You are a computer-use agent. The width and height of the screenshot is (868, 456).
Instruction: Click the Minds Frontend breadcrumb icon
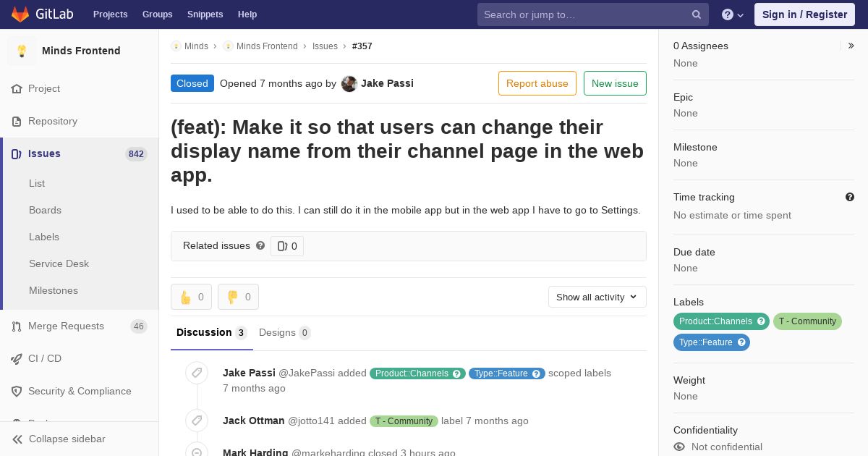click(228, 46)
